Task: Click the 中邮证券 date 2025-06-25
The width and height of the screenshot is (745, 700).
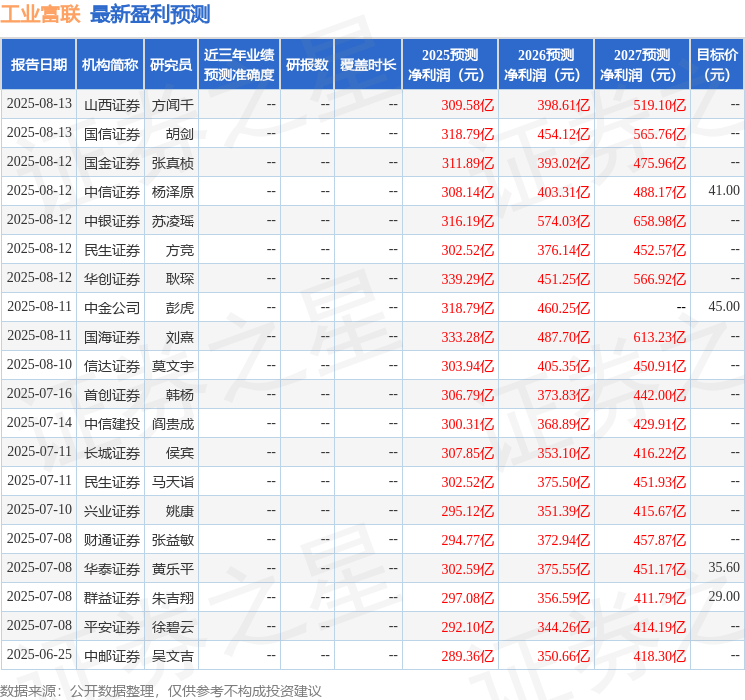Action: point(39,654)
